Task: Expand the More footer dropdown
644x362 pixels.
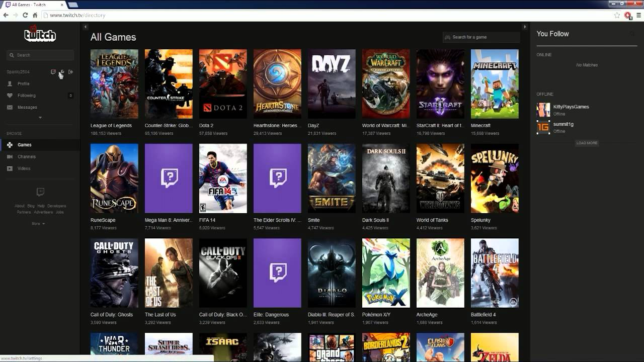Action: (38, 224)
